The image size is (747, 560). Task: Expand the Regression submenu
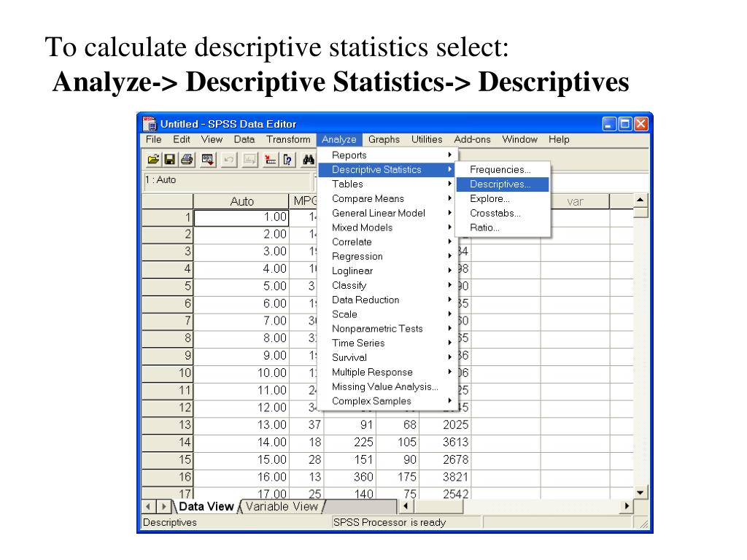tap(387, 256)
